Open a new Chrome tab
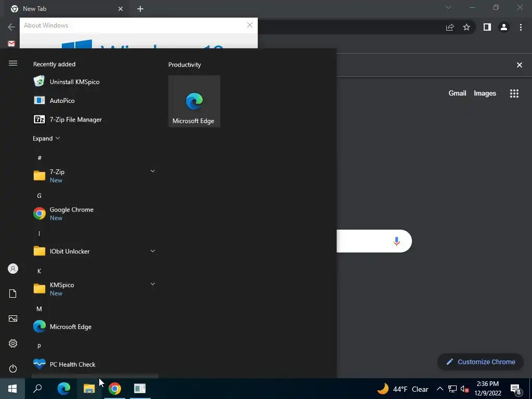This screenshot has height=399, width=532. coord(140,9)
